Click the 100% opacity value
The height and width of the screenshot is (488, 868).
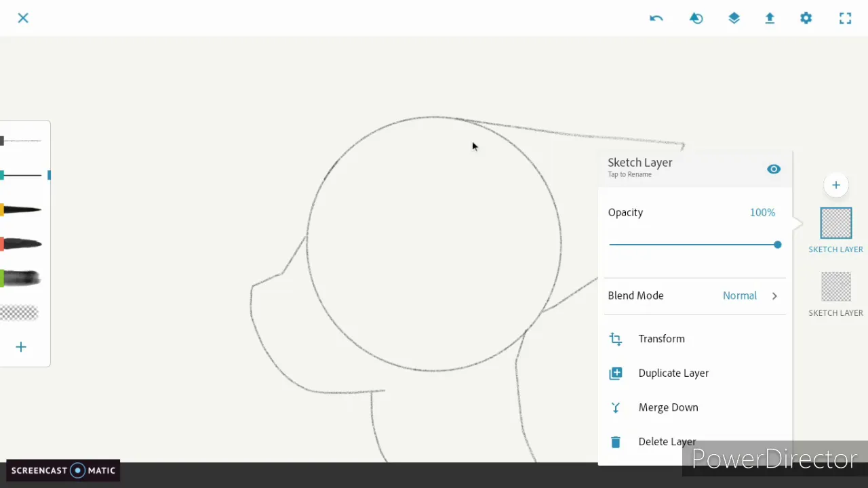[762, 213]
